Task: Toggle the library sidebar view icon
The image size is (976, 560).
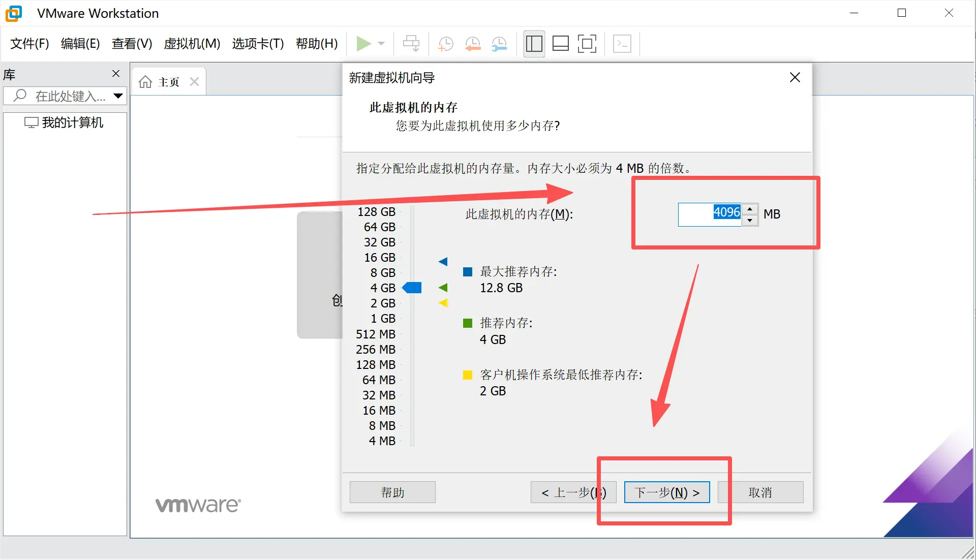Action: 534,44
